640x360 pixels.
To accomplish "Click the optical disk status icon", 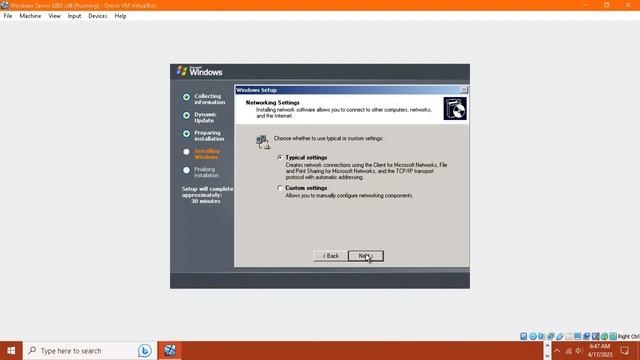I will tap(533, 336).
